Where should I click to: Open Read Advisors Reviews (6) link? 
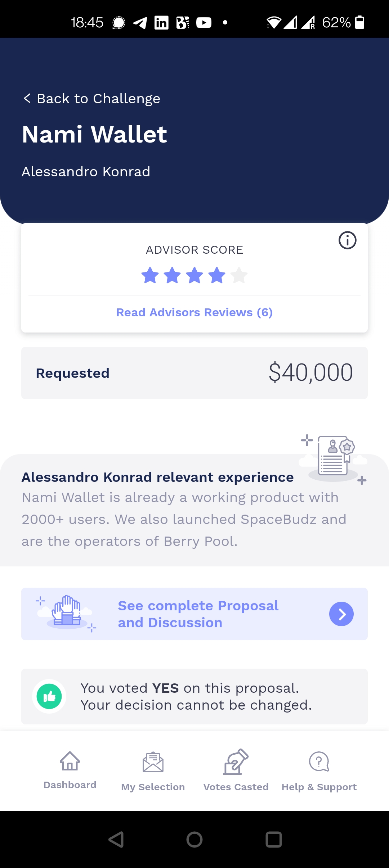click(x=194, y=312)
